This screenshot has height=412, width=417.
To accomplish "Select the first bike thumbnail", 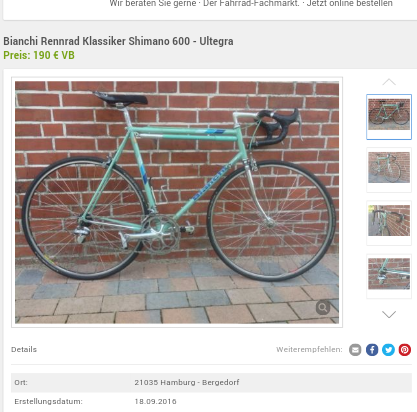I will [x=389, y=117].
